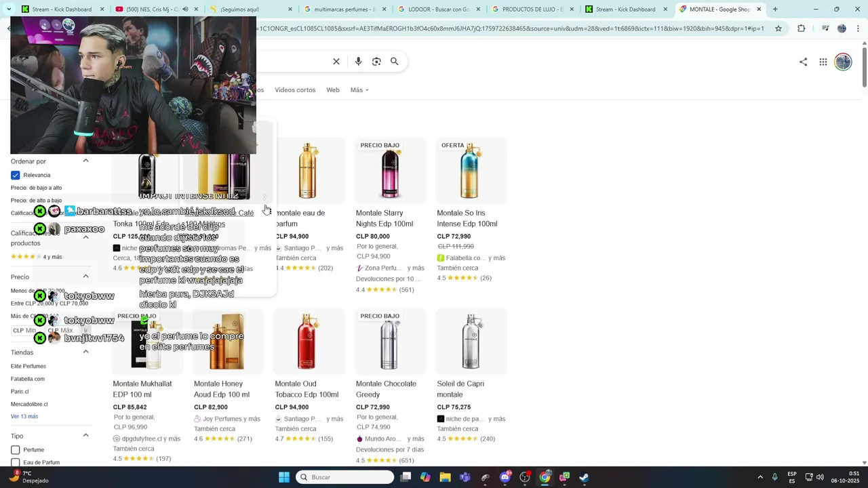868x488 pixels.
Task: Open the Google apps grid
Action: point(823,62)
